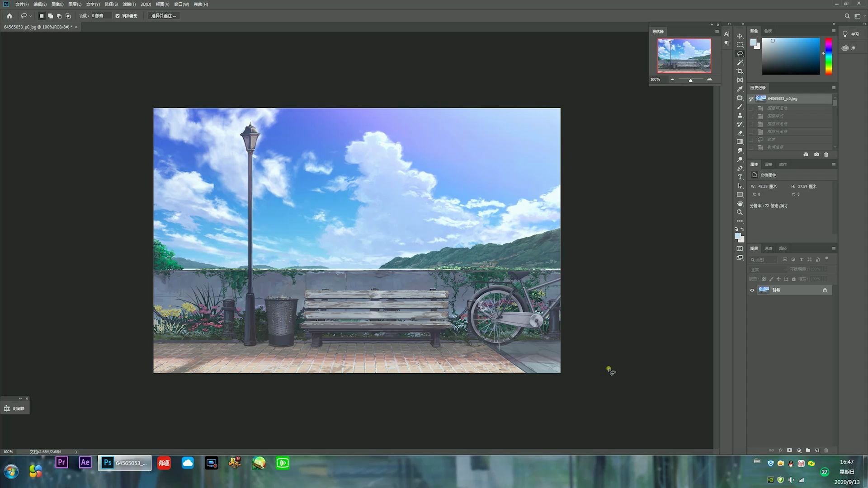Select the Move tool
This screenshot has height=488, width=868.
coord(740,36)
